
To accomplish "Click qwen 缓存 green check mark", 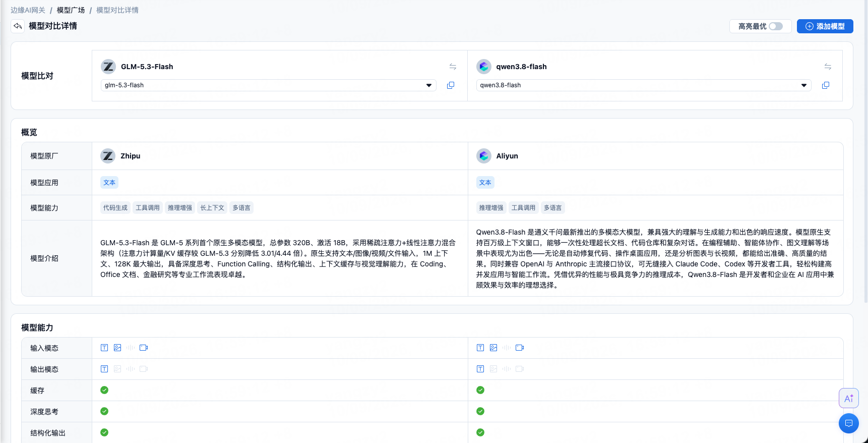I will click(x=480, y=390).
